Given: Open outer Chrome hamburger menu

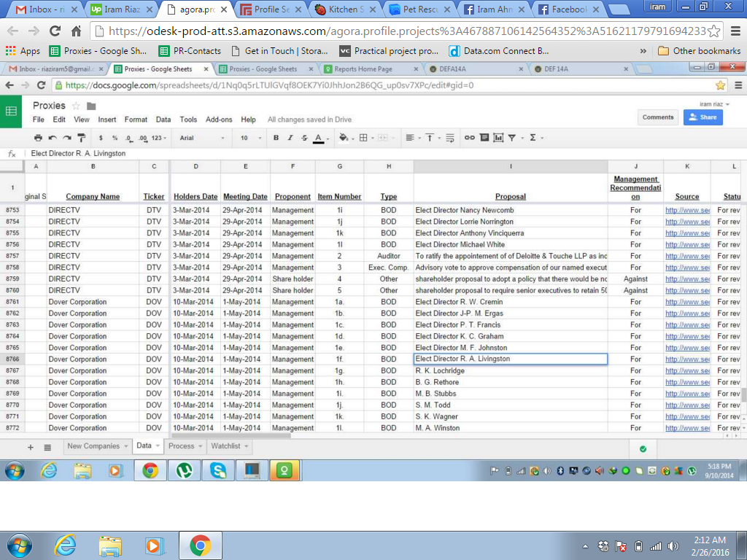Looking at the screenshot, I should 735,31.
